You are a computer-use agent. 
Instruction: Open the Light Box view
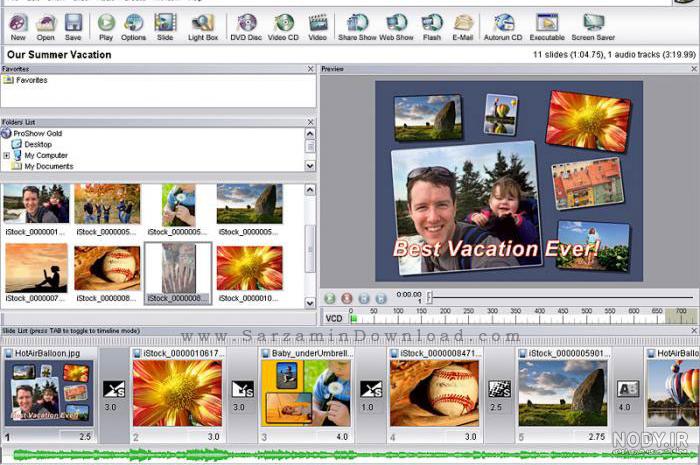(203, 27)
